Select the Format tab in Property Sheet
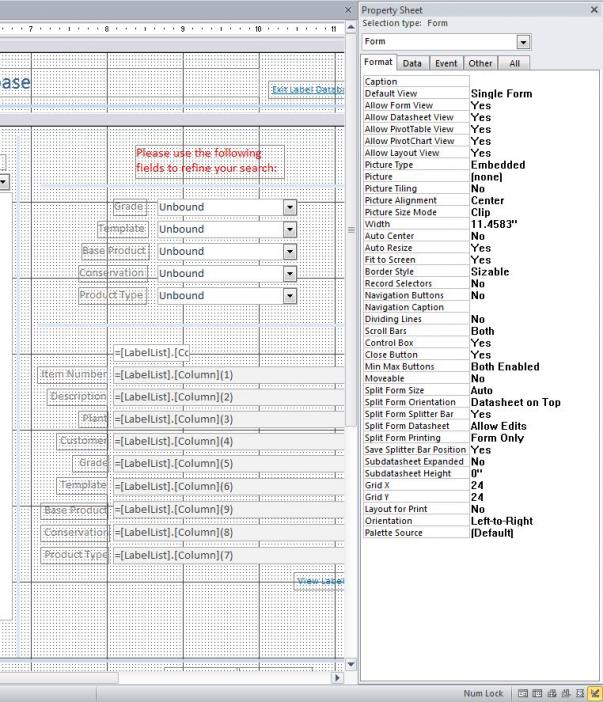Image resolution: width=603 pixels, height=702 pixels. 378,62
